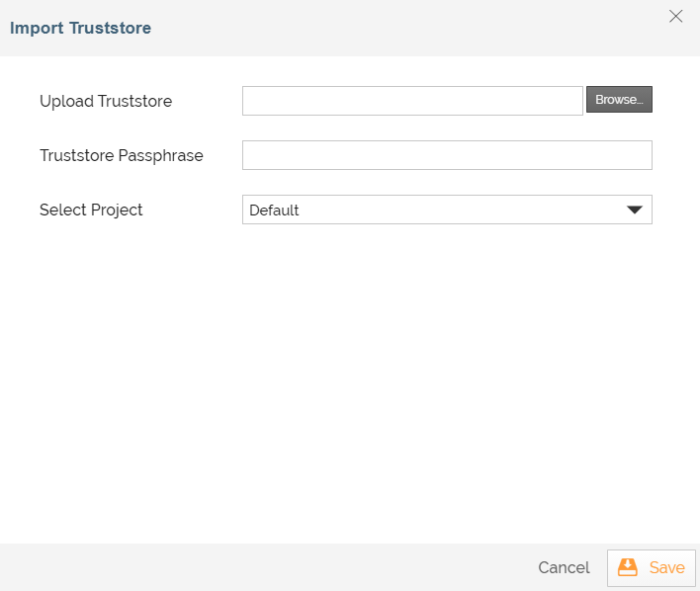
Task: Click the Upload Truststore label
Action: pos(106,101)
